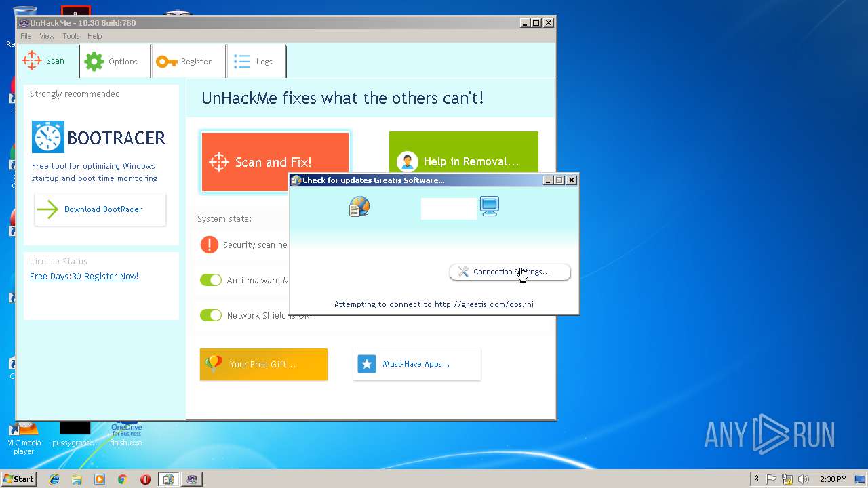Open the Scan tab

tap(47, 61)
